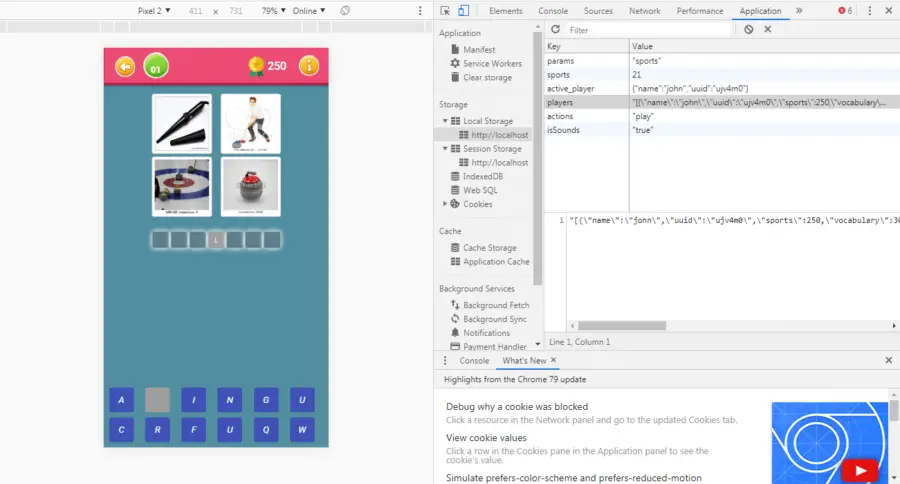900x484 pixels.
Task: Click the storage Filter input field
Action: coord(649,29)
